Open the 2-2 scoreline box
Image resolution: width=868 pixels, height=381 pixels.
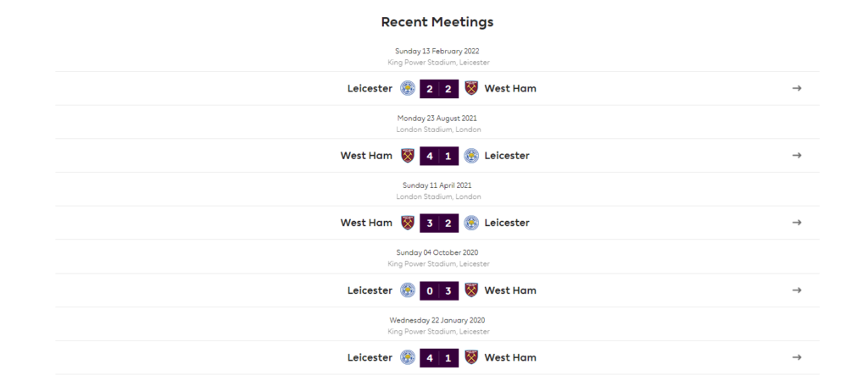click(x=439, y=88)
